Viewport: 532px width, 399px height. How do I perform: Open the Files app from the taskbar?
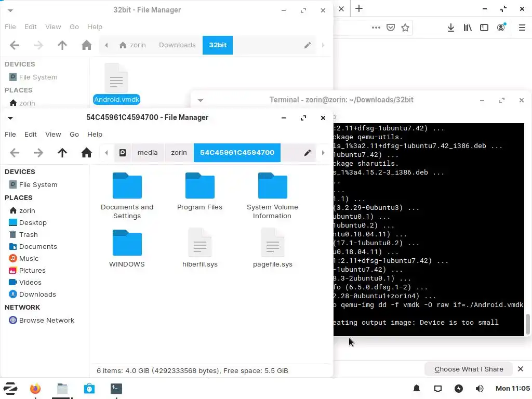coord(62,389)
